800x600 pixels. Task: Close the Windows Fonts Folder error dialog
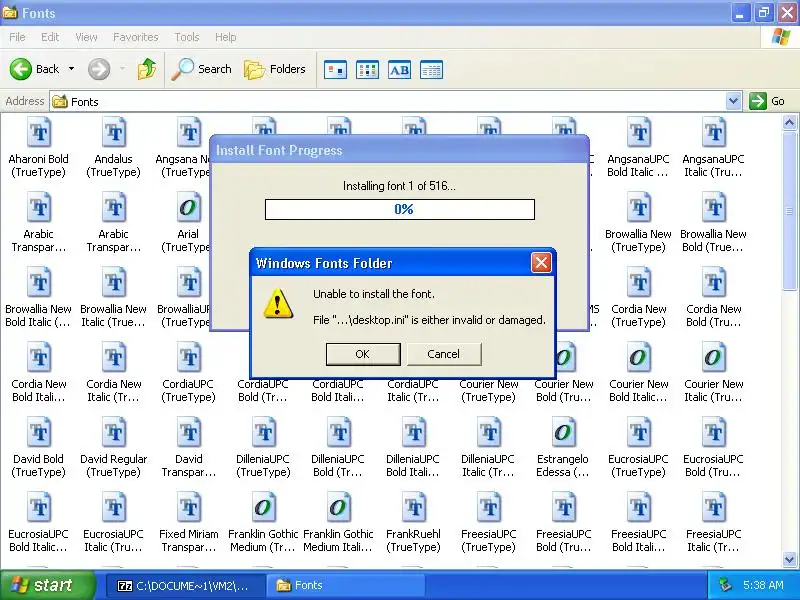[541, 263]
